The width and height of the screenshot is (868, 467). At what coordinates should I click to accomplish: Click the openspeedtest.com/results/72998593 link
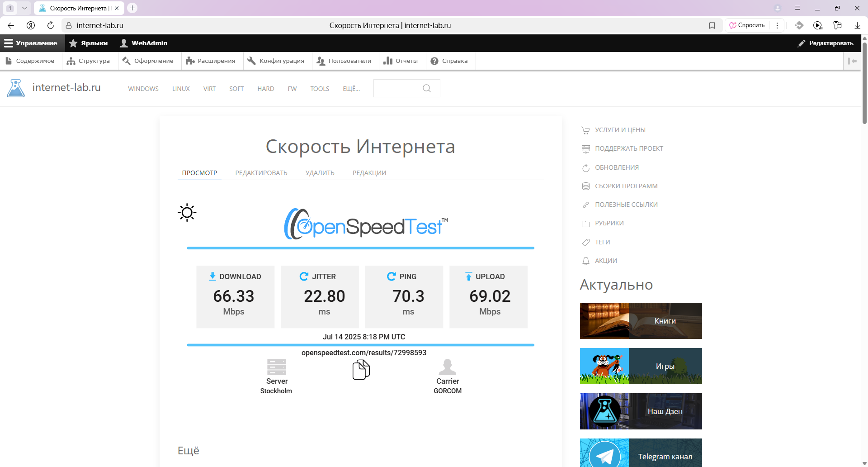tap(364, 353)
